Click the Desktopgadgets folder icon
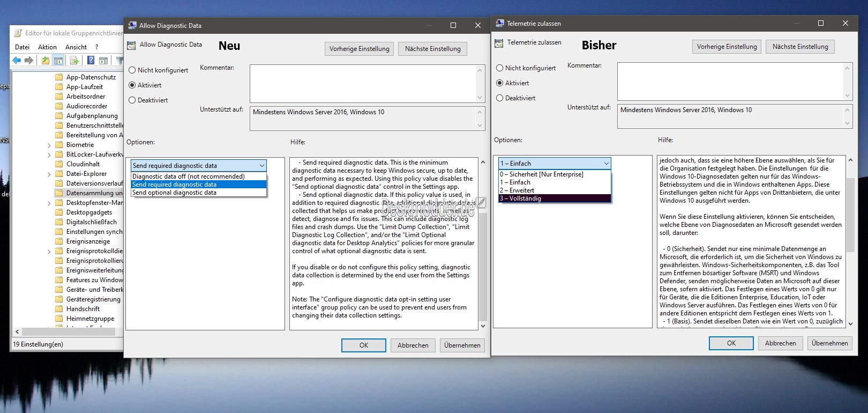The height and width of the screenshot is (413, 868). tap(59, 212)
